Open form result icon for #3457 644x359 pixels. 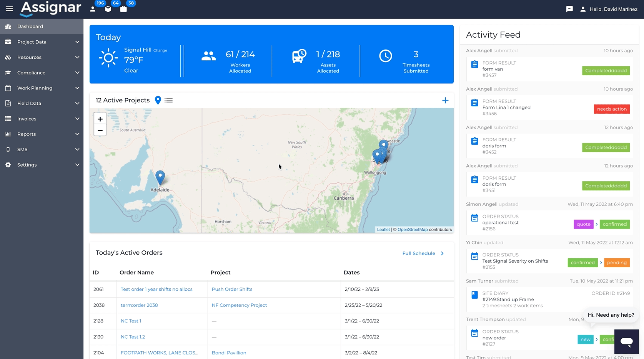(475, 65)
